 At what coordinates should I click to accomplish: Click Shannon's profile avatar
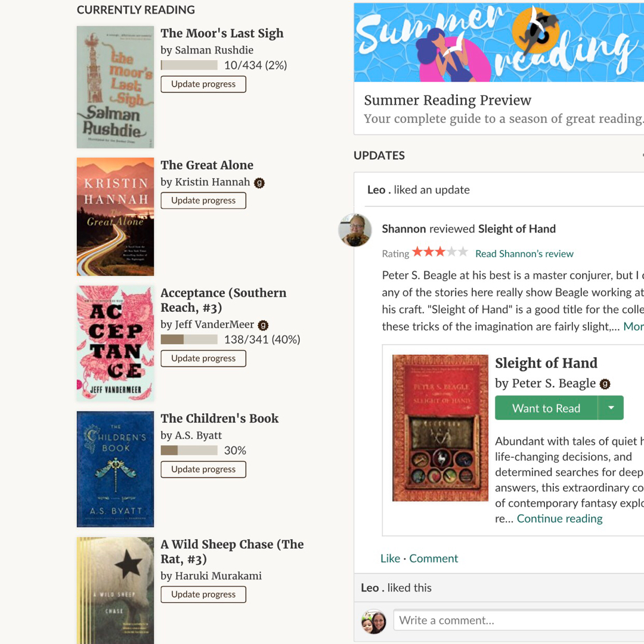click(x=355, y=230)
